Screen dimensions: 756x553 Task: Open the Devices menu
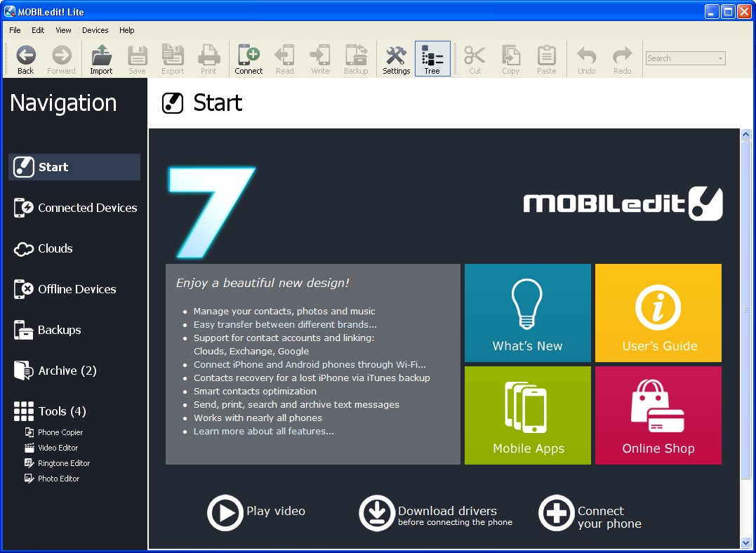tap(95, 30)
